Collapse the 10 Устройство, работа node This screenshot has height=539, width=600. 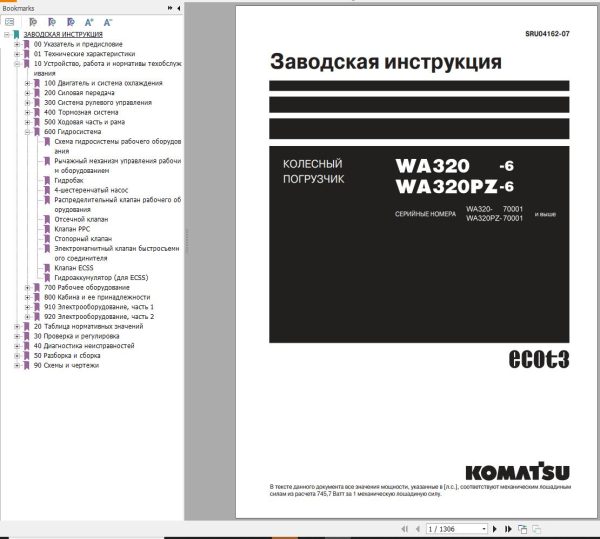click(x=17, y=64)
